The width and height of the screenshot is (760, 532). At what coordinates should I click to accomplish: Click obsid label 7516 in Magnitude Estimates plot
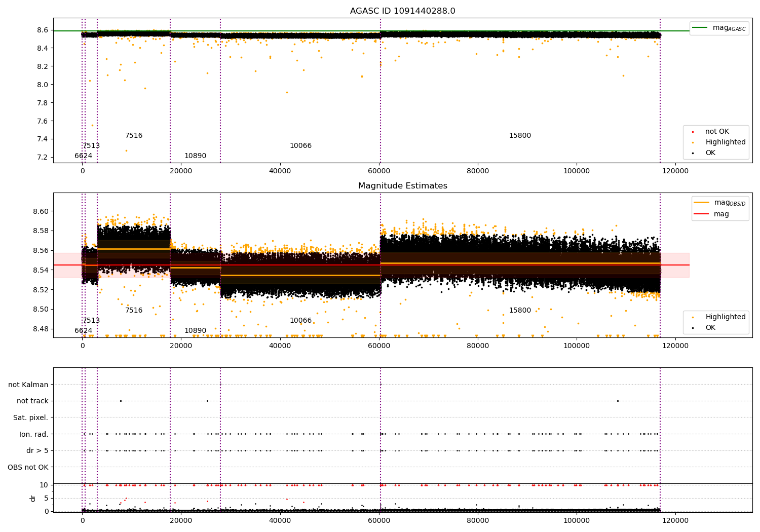(x=134, y=311)
